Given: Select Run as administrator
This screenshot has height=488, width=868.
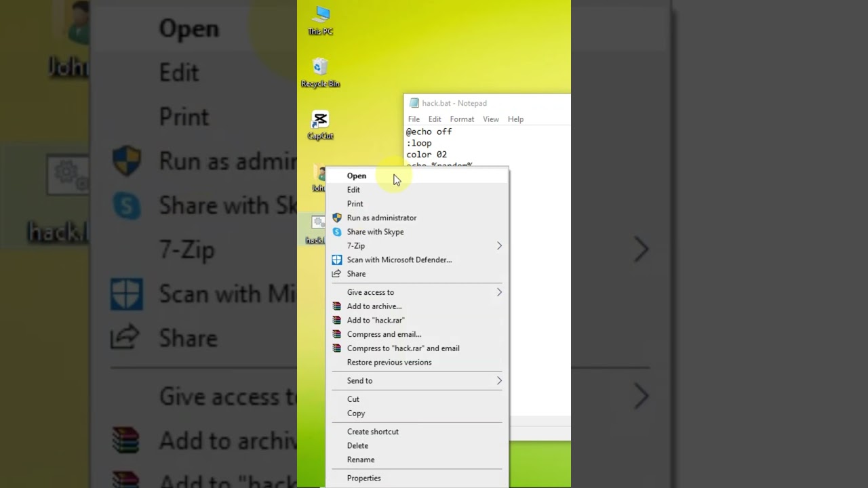Looking at the screenshot, I should point(417,218).
